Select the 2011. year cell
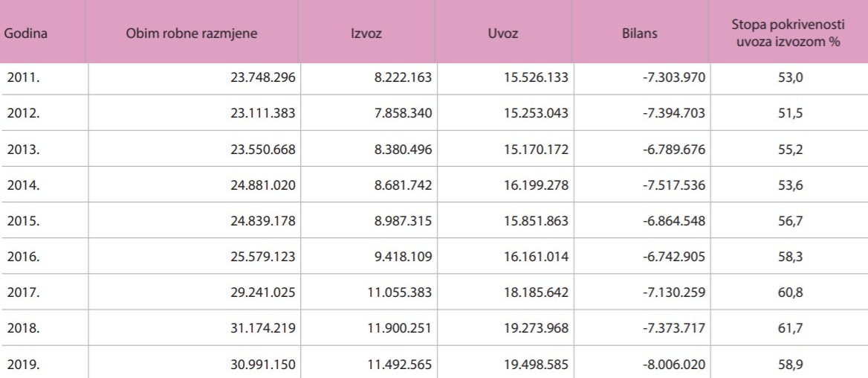 coord(24,77)
